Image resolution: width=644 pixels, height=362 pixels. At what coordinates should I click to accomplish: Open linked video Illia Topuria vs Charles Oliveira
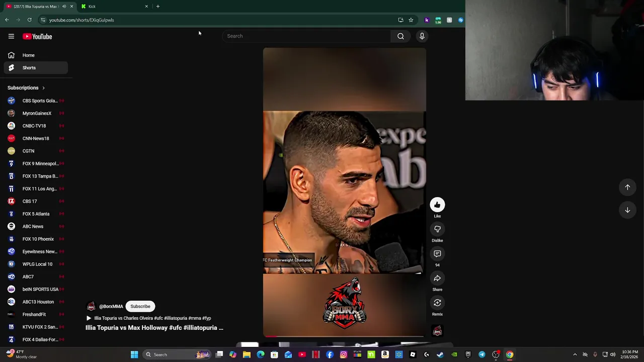pyautogui.click(x=149, y=318)
